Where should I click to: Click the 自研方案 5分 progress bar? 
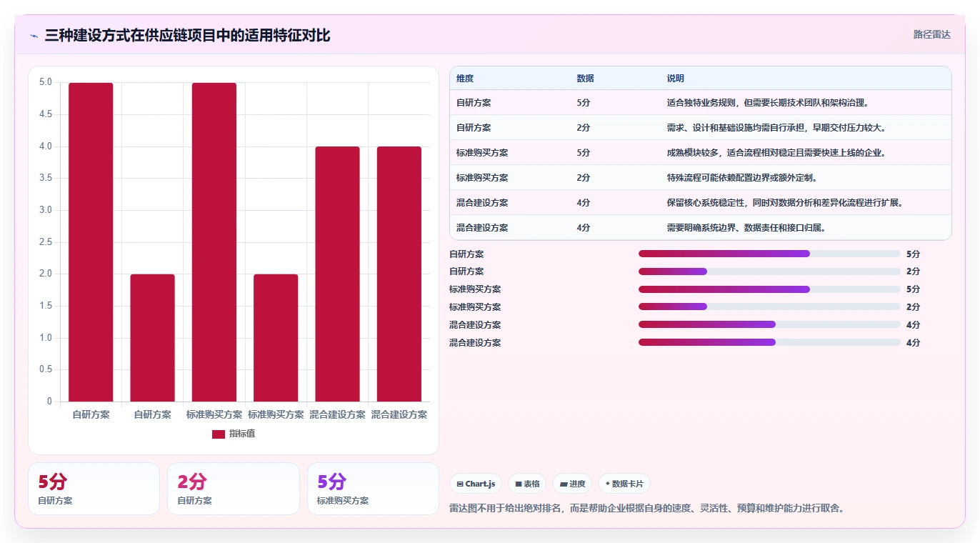click(x=769, y=254)
